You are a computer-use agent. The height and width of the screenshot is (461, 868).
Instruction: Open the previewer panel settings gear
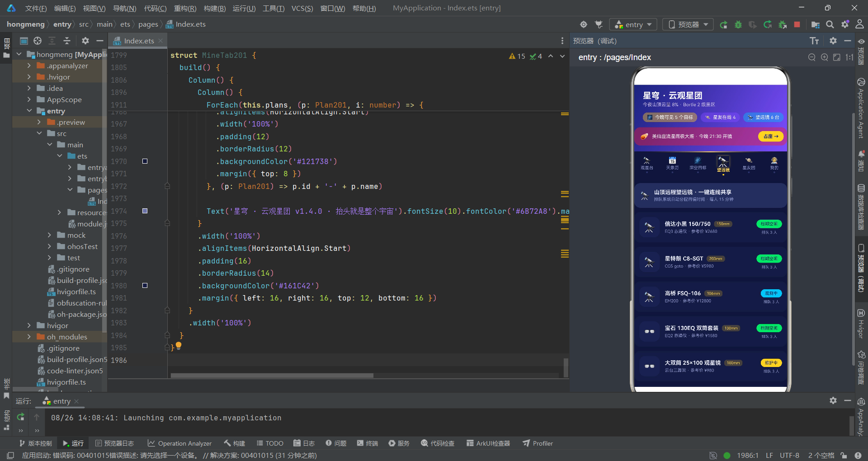pyautogui.click(x=833, y=41)
